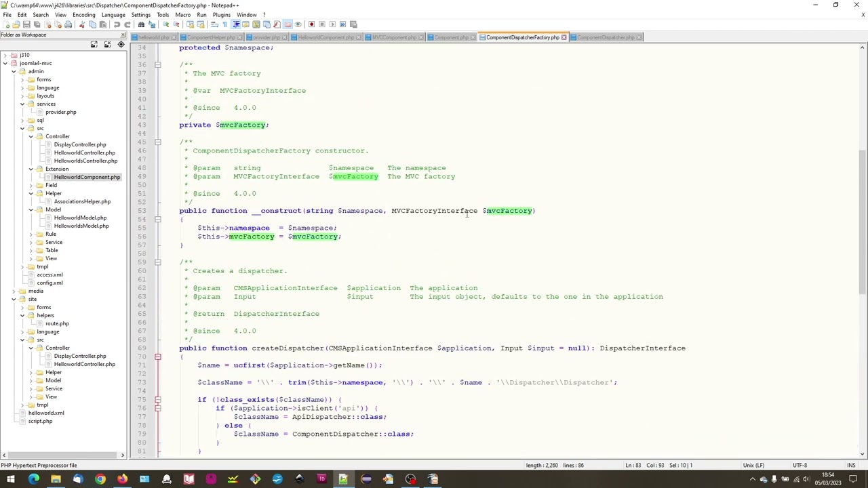
Task: Expand the admin forms folder
Action: point(22,79)
